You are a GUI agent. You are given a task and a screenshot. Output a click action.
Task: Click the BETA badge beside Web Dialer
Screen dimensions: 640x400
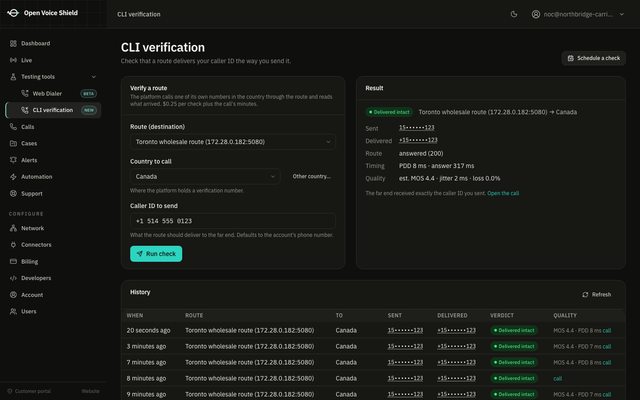click(x=89, y=93)
